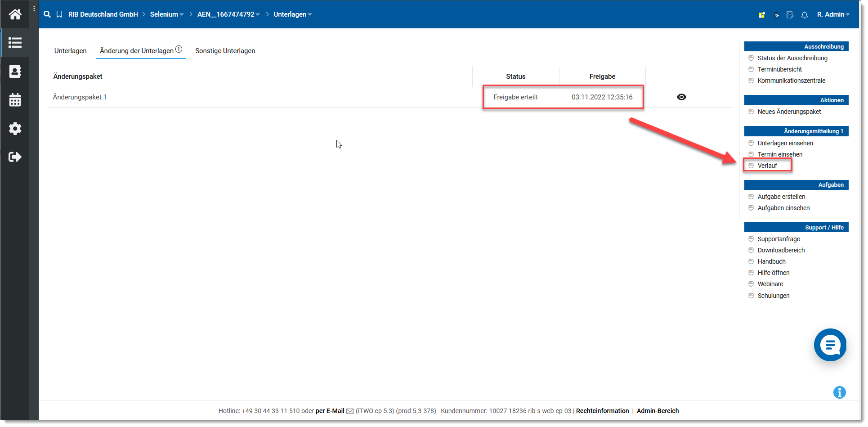
Task: Open the address book sidebar icon
Action: coord(15,72)
